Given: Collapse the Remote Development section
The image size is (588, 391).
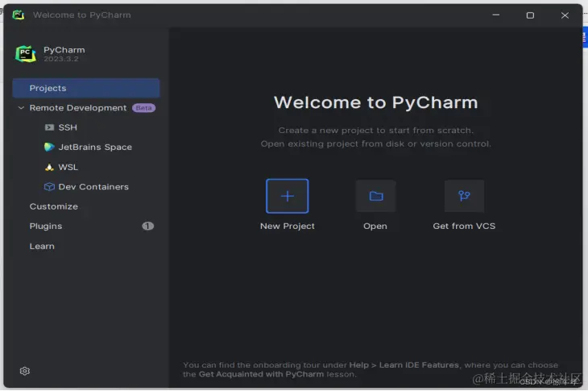Looking at the screenshot, I should click(x=22, y=108).
